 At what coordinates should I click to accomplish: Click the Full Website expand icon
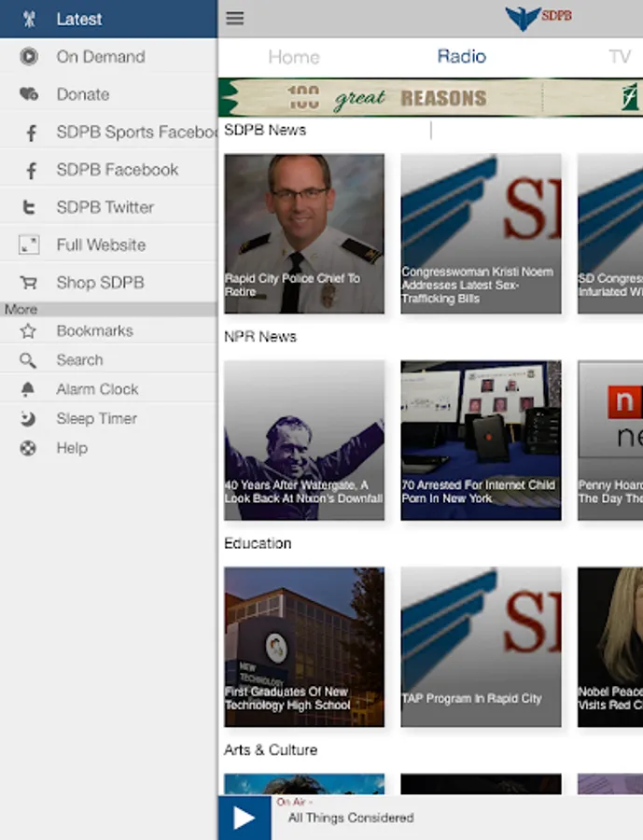coord(29,245)
